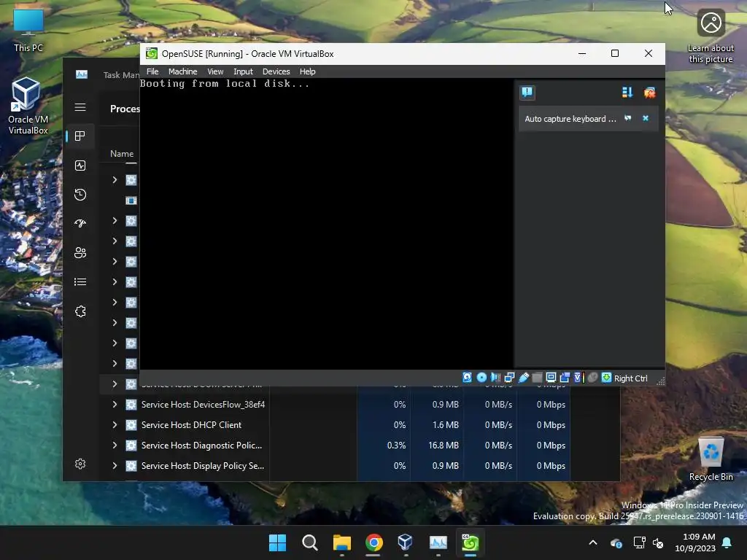Click the hard disk activity indicator icon

click(x=467, y=378)
